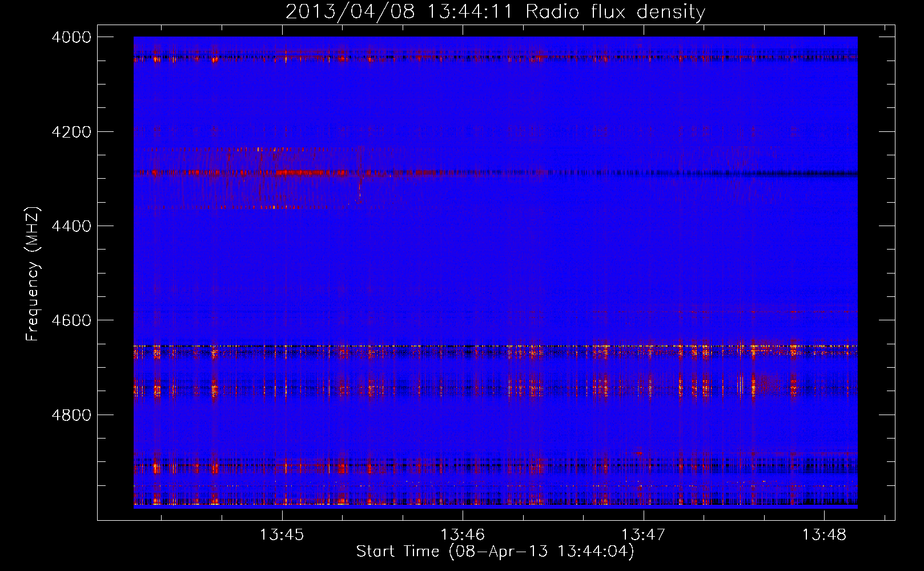This screenshot has height=571, width=924.
Task: Click the 4200 frequency axis label
Action: point(71,132)
